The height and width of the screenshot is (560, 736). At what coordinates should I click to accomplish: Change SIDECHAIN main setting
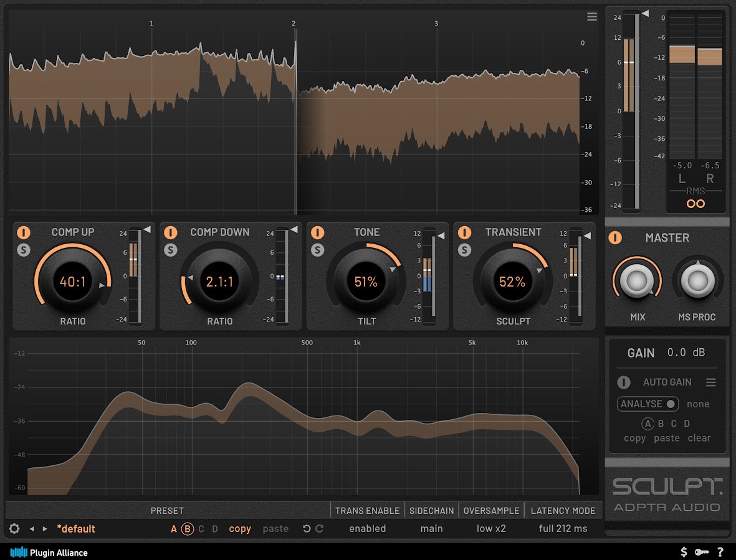click(431, 529)
